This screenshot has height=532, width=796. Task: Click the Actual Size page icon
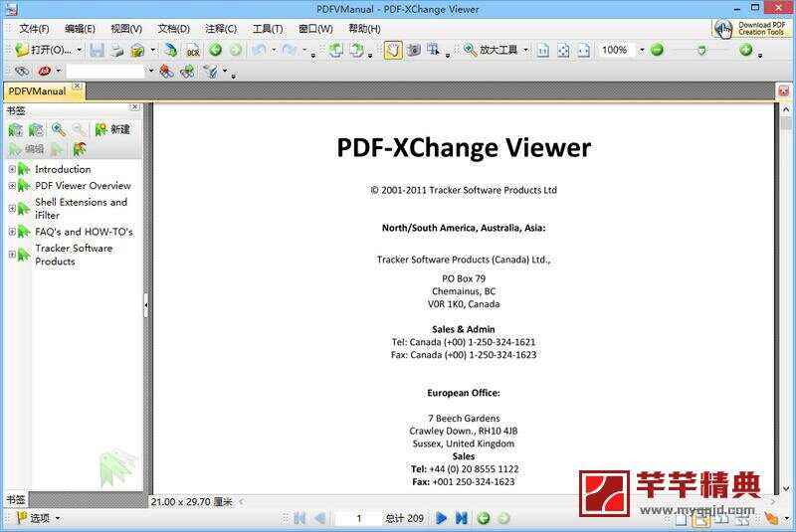click(542, 50)
